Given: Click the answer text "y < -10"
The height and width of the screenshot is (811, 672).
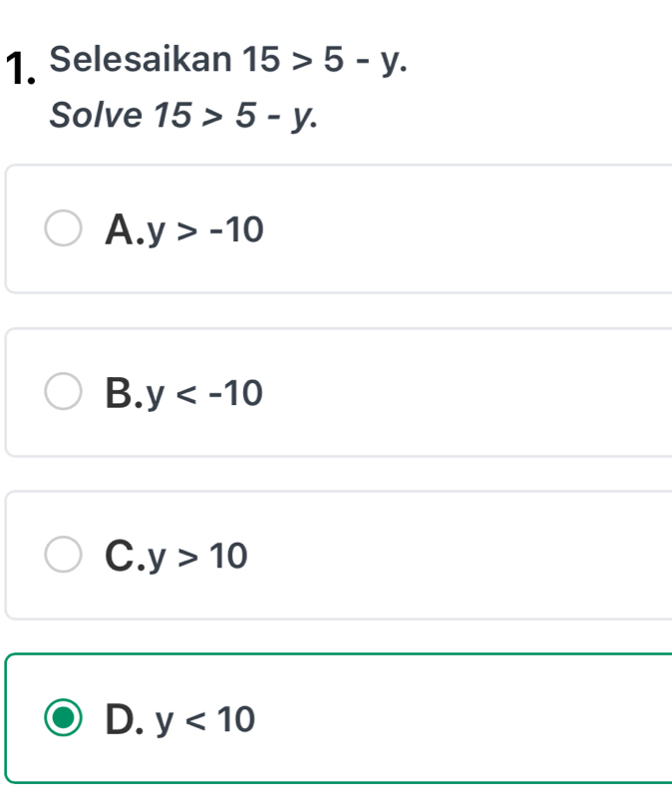Looking at the screenshot, I should point(205,394).
